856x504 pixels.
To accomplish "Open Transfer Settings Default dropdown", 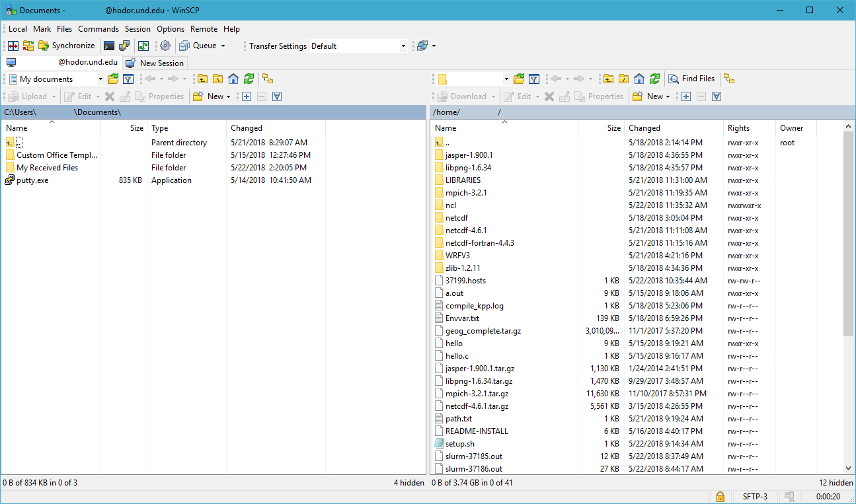I will 403,46.
